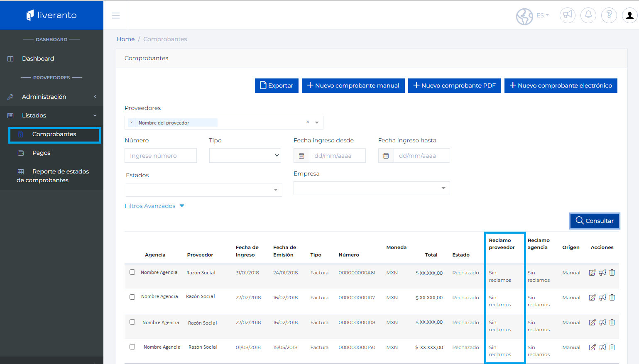639x364 pixels.
Task: Click Nuevo comprobante manual
Action: point(353,86)
